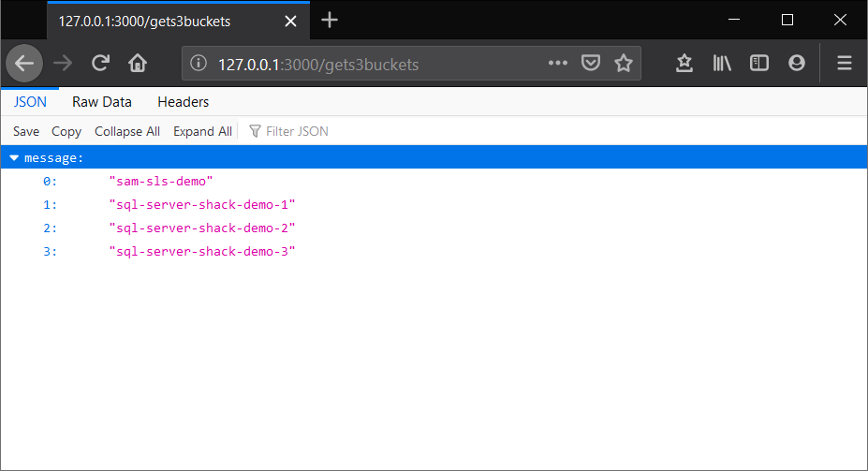Viewport: 868px width, 471px height.
Task: Bookmark this page with the star
Action: point(624,64)
